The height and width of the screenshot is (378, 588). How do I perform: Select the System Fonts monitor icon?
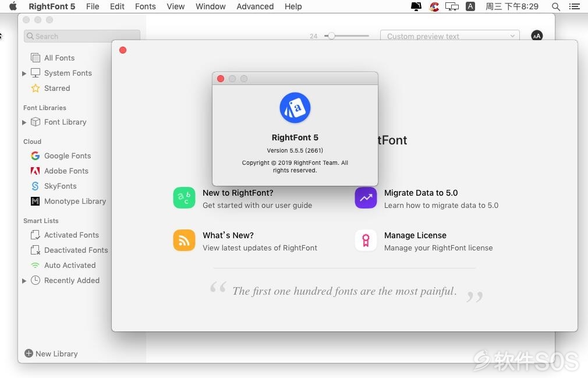point(36,73)
